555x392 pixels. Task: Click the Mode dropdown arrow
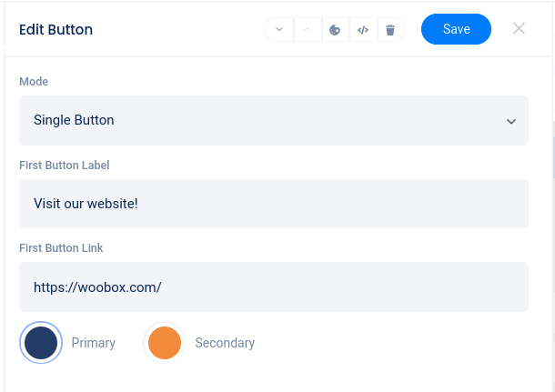pos(511,121)
